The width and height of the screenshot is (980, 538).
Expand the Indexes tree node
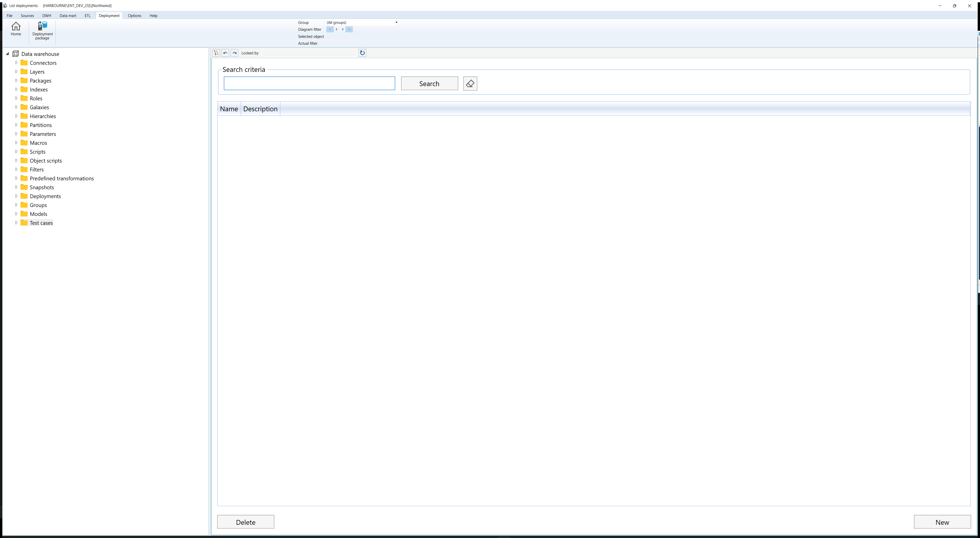(16, 89)
